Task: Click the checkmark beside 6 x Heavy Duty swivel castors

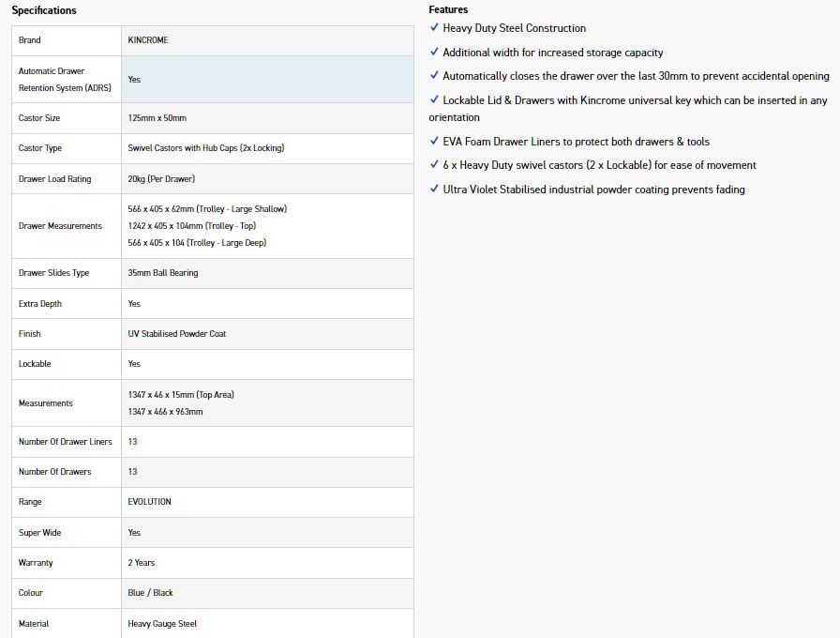Action: pos(434,164)
